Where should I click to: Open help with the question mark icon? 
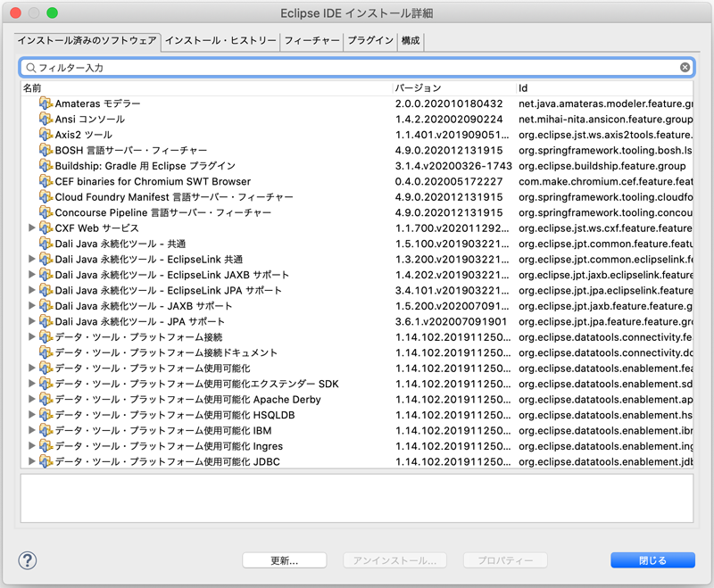(x=28, y=560)
